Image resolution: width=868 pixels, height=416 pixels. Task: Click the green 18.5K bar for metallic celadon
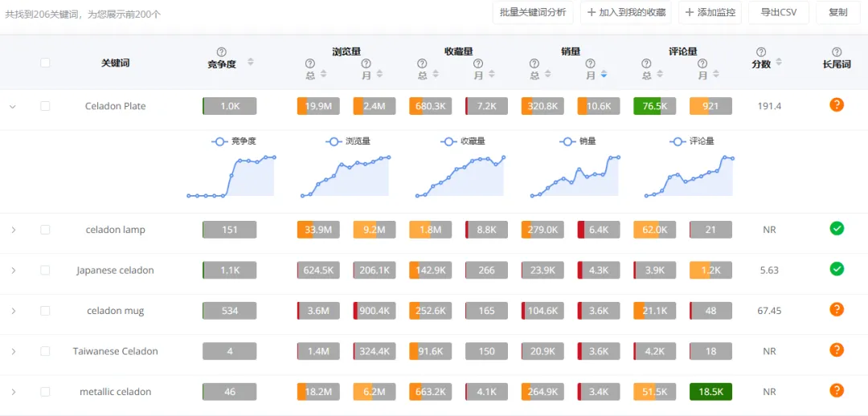pos(710,392)
